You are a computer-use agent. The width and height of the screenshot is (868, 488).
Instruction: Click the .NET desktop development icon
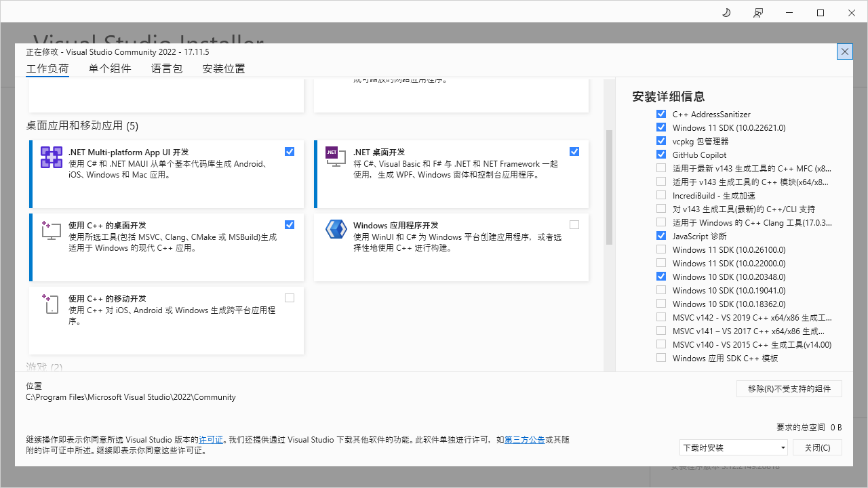tap(336, 157)
